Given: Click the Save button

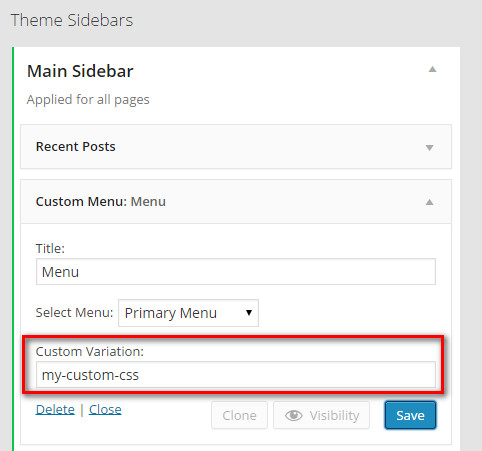Looking at the screenshot, I should coord(410,415).
